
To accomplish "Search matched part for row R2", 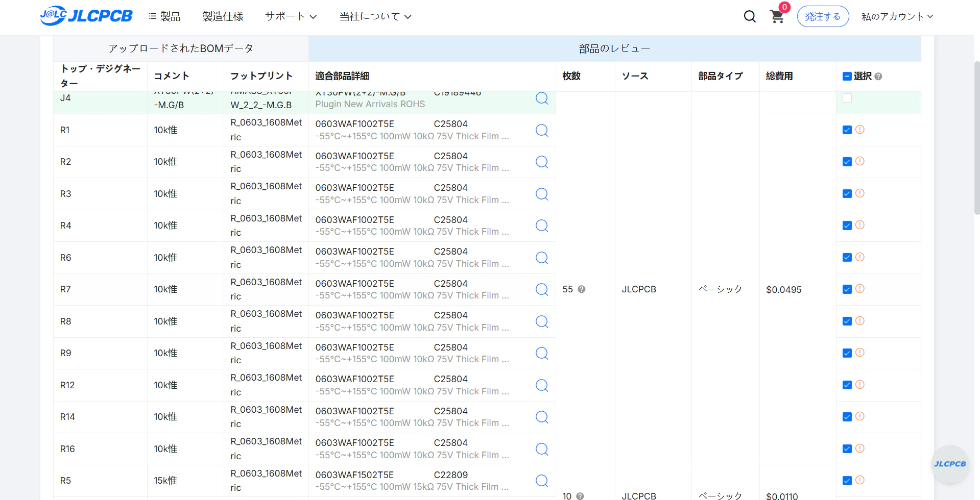I will tap(542, 162).
